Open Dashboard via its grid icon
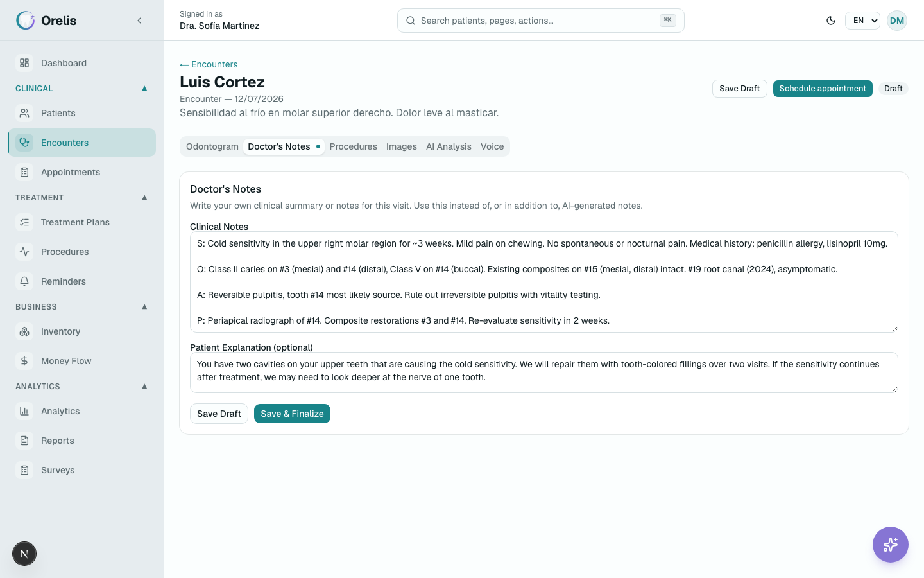This screenshot has width=924, height=578. tap(24, 63)
